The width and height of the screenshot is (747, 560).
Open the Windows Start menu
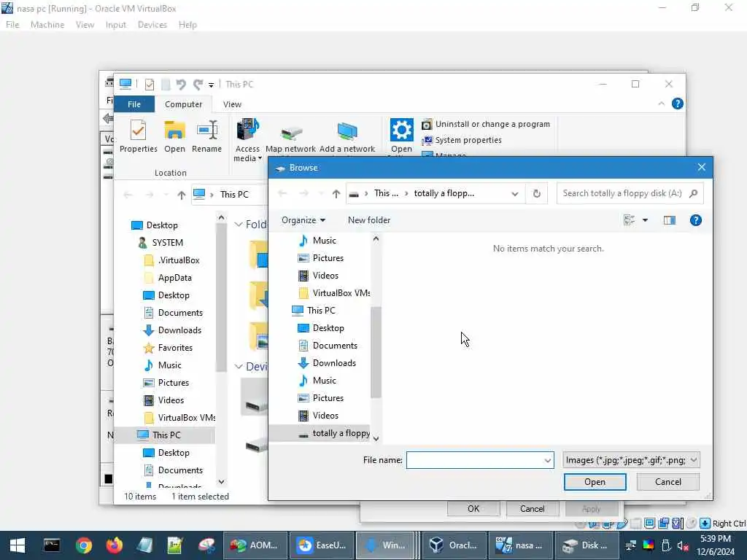[18, 545]
